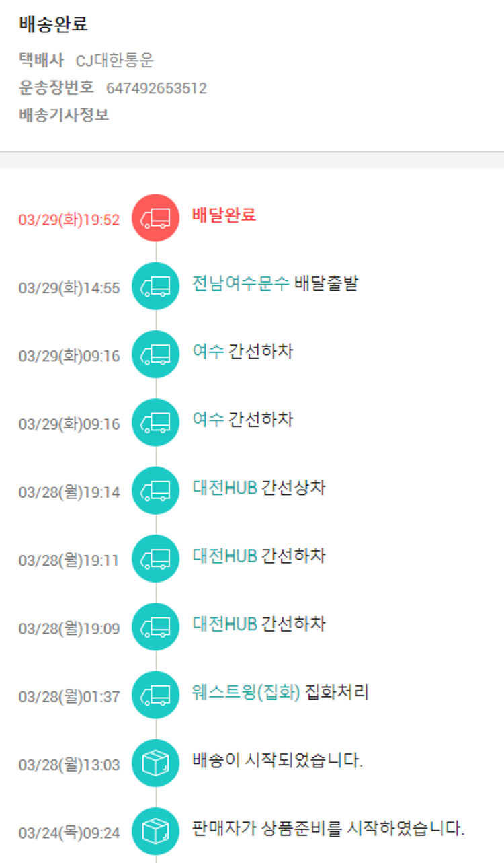Click the timestamp 03/24(목)09:24
Viewport: 504px width, 863px height.
click(x=69, y=833)
